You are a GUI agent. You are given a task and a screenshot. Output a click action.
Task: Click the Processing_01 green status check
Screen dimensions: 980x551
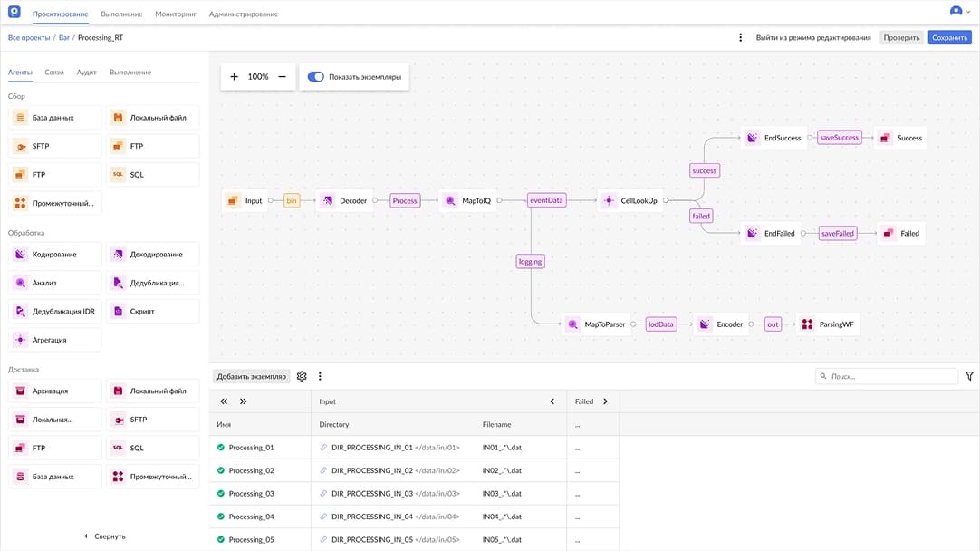pos(221,448)
